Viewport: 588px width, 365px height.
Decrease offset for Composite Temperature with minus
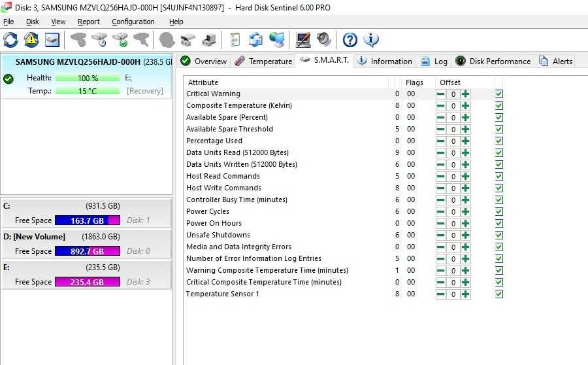tap(440, 106)
